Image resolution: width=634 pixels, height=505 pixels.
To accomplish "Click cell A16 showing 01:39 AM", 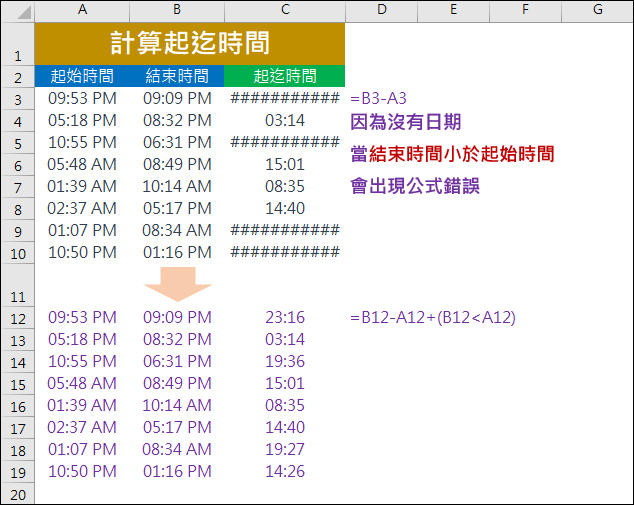I will 82,405.
